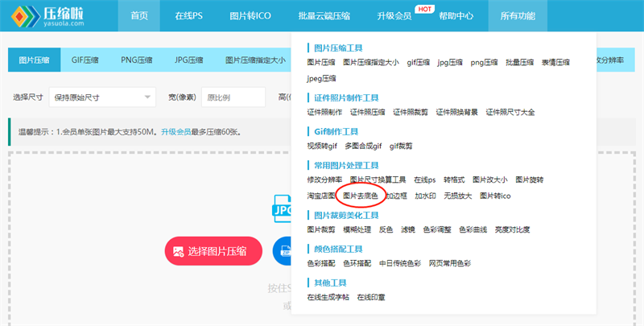Click the blue ZIP upload icon button

coord(283,251)
